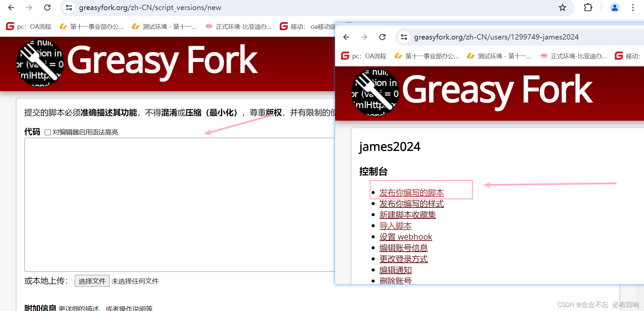Open Chrome three-dot menu
The width and height of the screenshot is (644, 311).
click(633, 7)
